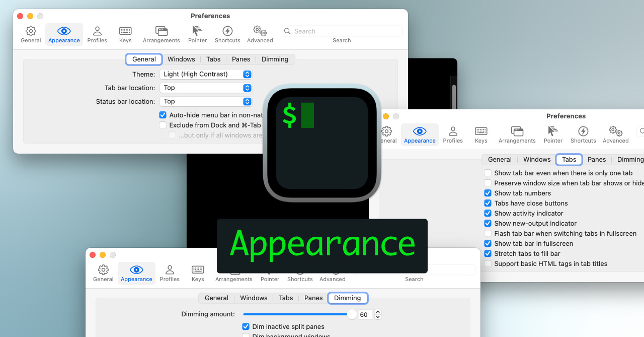Image resolution: width=644 pixels, height=337 pixels.
Task: Click the Panes tab
Action: click(241, 59)
